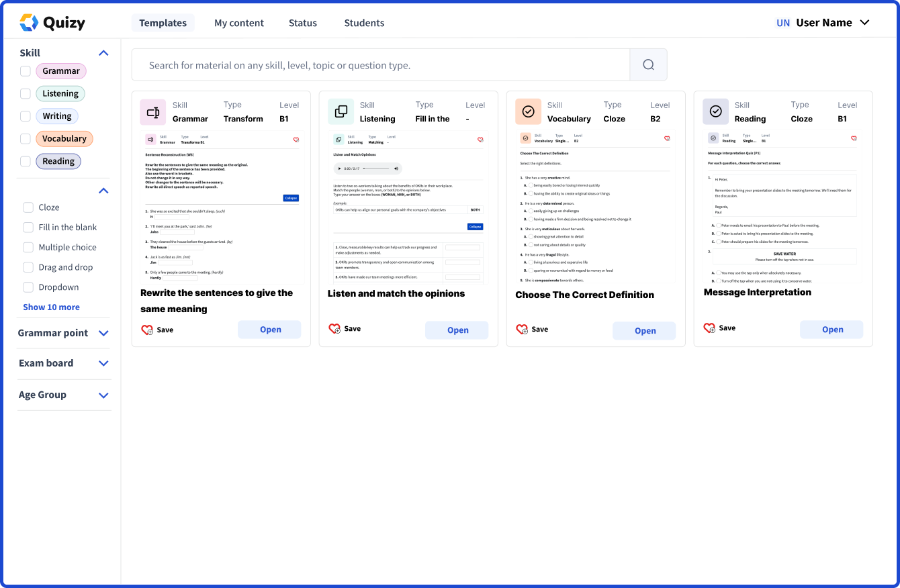Click the search magnifier icon
The height and width of the screenshot is (588, 900).
coord(647,64)
